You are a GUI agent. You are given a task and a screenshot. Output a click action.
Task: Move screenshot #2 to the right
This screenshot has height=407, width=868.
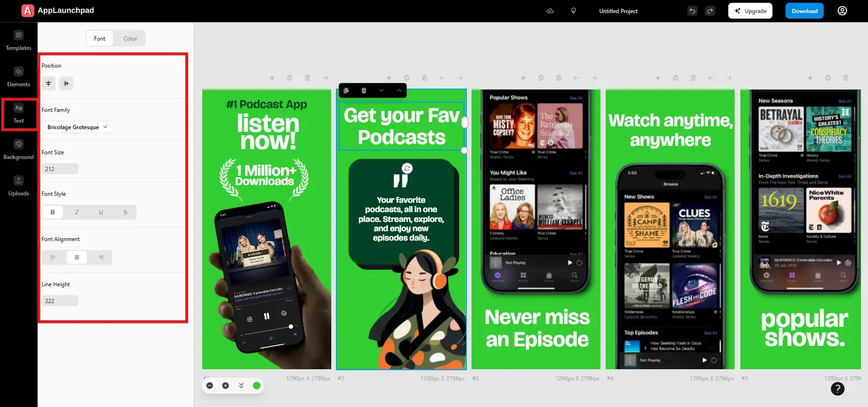pos(460,78)
